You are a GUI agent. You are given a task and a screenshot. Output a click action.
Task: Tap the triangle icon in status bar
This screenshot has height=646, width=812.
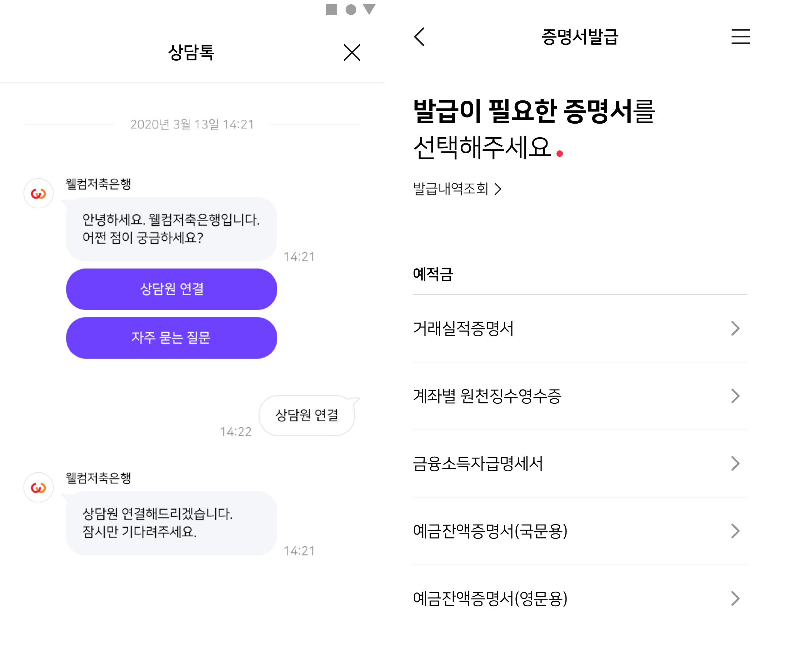pos(370,9)
